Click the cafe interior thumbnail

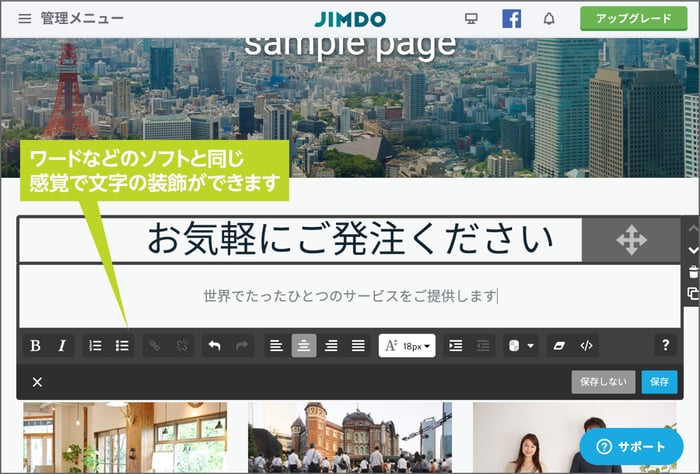(125, 437)
